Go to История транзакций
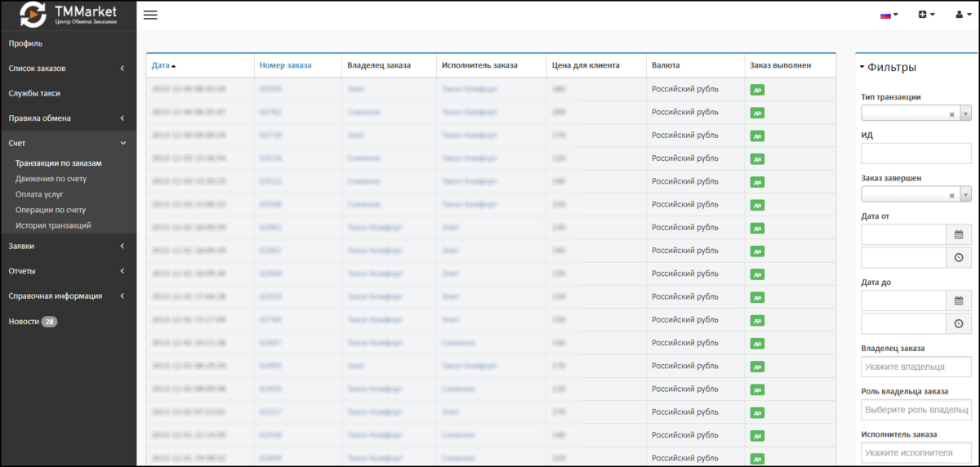Screen dimensions: 980x467 pos(53,225)
